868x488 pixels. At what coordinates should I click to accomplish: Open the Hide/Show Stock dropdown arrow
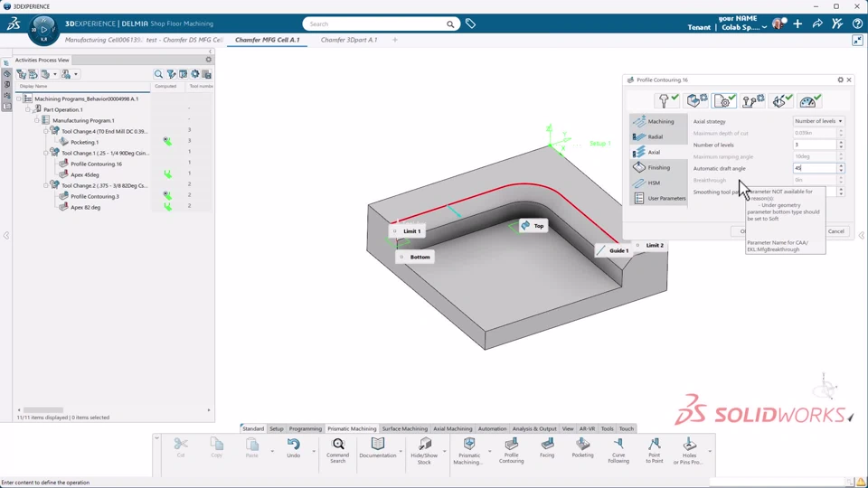point(444,451)
